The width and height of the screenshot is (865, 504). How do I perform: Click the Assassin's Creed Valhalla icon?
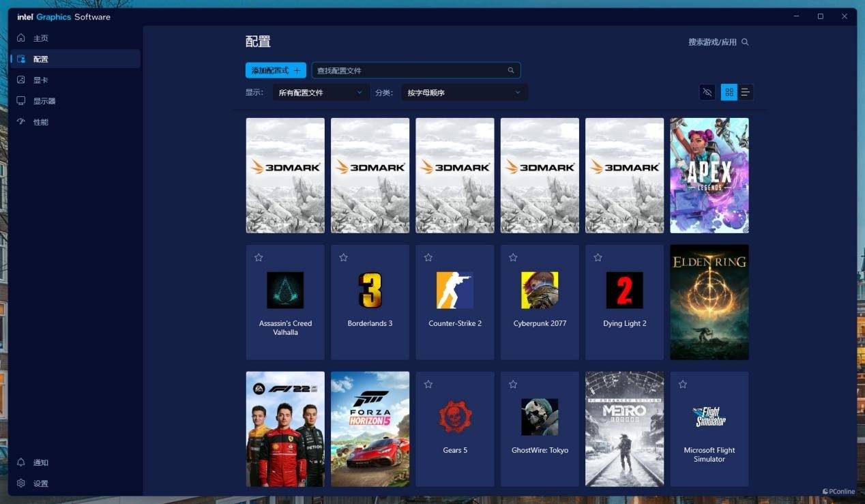[x=285, y=290]
